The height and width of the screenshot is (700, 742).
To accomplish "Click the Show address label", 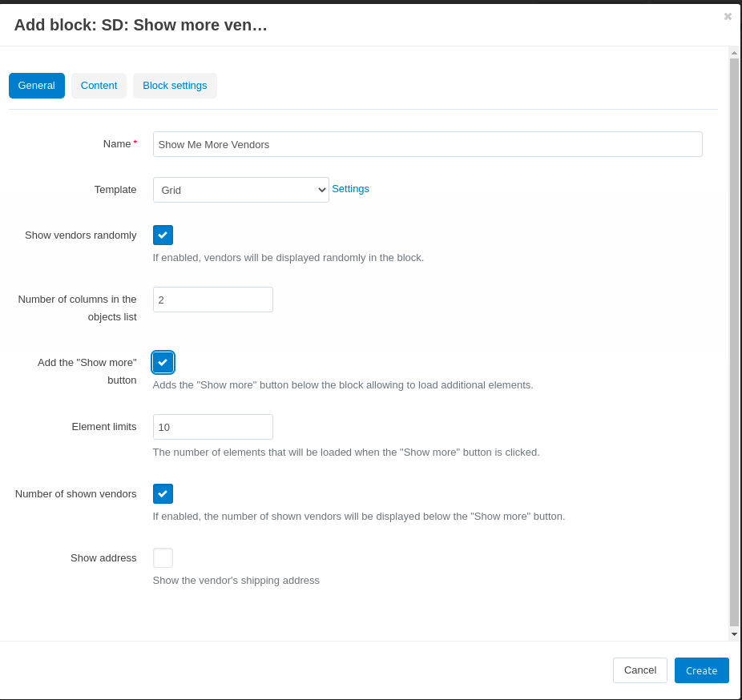I will 103,558.
